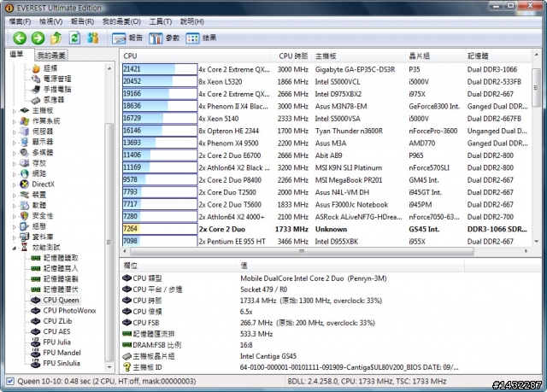
Task: Open the 檔案(F) File menu
Action: coord(20,21)
